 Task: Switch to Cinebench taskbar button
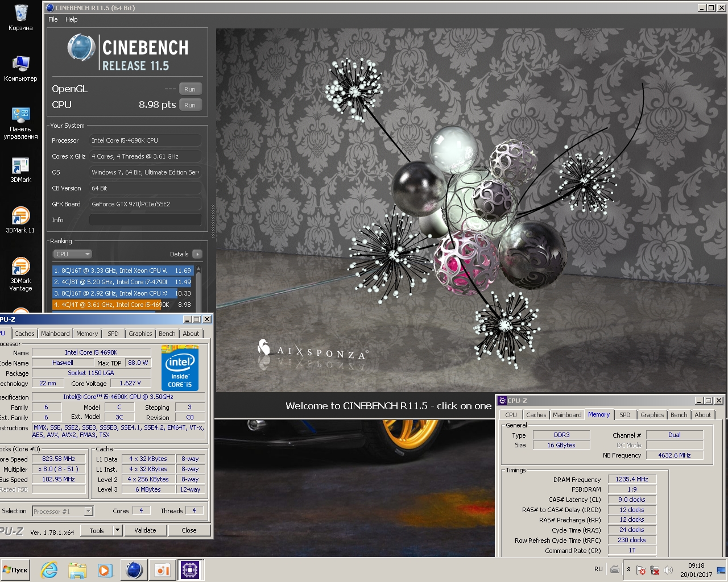pos(134,570)
